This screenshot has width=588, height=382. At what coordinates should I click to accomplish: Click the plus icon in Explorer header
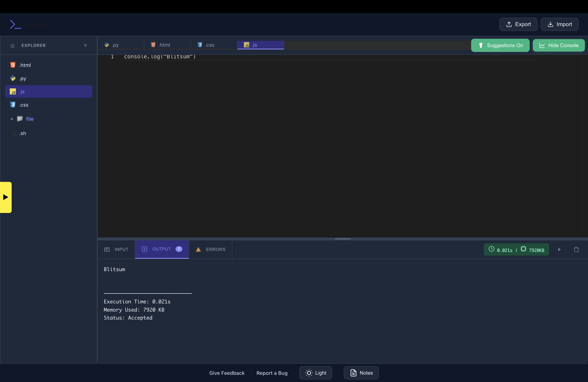(x=86, y=45)
